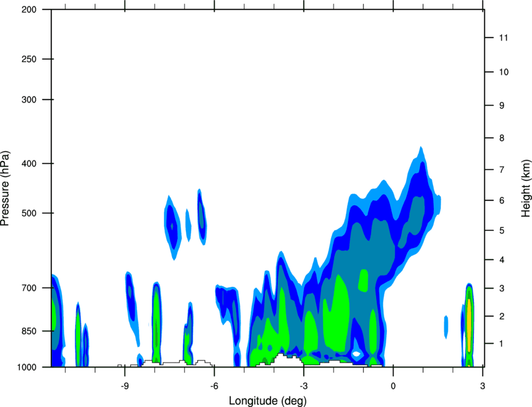The width and height of the screenshot is (532, 407).
Task: Pick the 11 km height label
Action: (504, 38)
